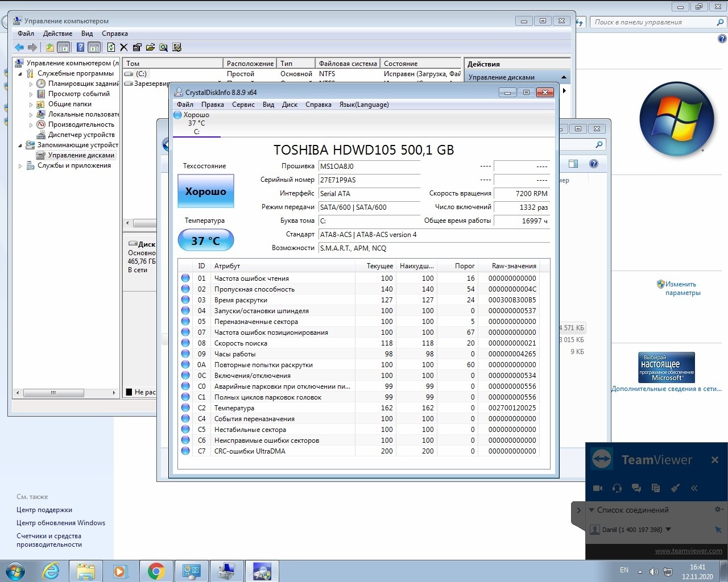Click Control Panel help question-mark icon
This screenshot has width=728, height=582.
click(722, 39)
